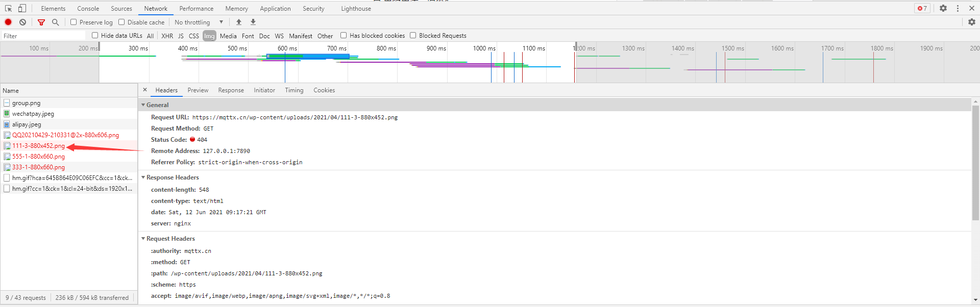Image resolution: width=980 pixels, height=307 pixels.
Task: Click the timeline overview right resize handle
Action: 576,47
